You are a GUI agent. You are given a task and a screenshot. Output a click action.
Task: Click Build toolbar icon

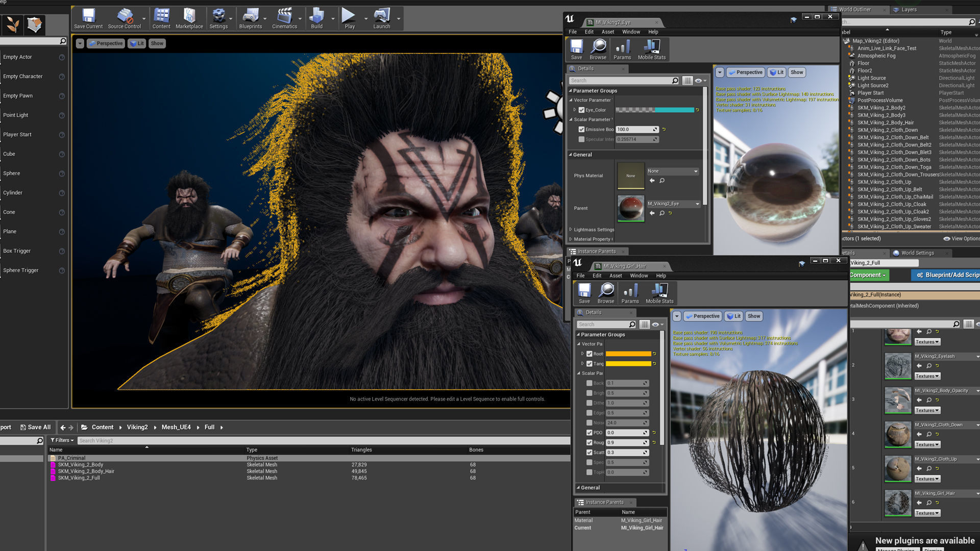click(317, 19)
